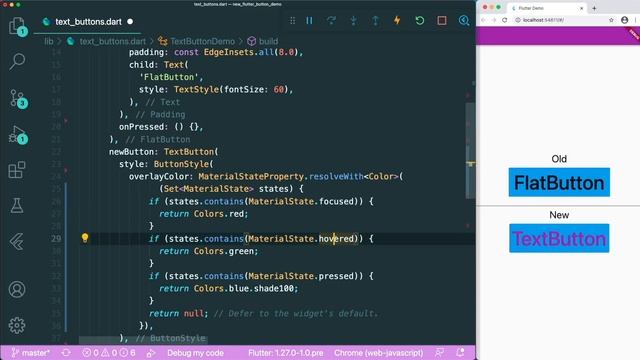Click the debug Step Into icon

tap(353, 20)
